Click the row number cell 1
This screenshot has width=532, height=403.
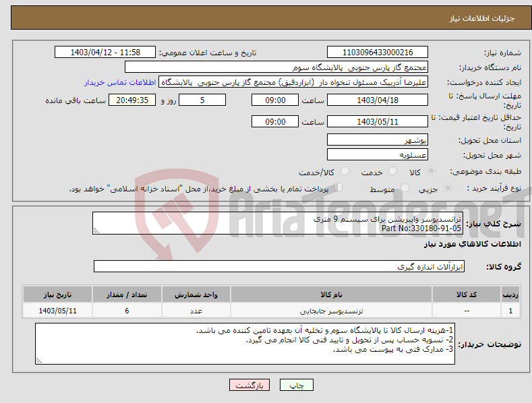point(510,311)
